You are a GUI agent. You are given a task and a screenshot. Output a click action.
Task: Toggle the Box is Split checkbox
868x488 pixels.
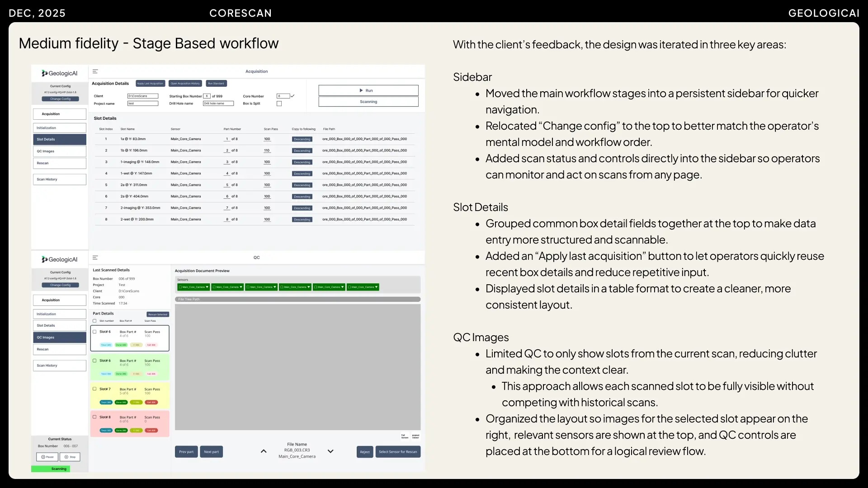click(279, 103)
